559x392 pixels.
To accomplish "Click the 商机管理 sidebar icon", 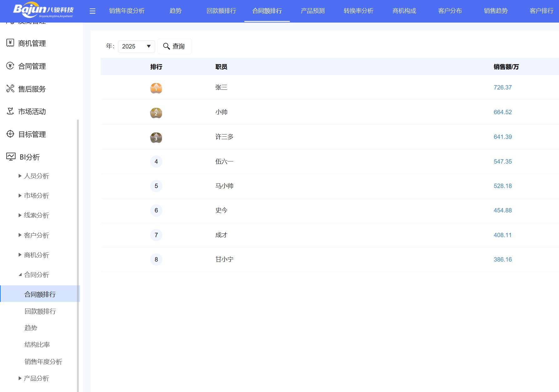I will (x=10, y=43).
